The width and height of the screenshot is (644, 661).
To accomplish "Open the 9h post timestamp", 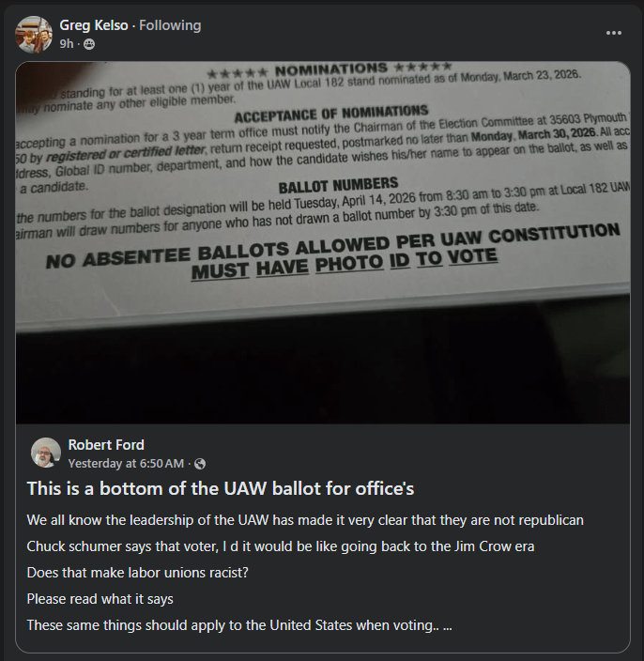I will pos(66,44).
